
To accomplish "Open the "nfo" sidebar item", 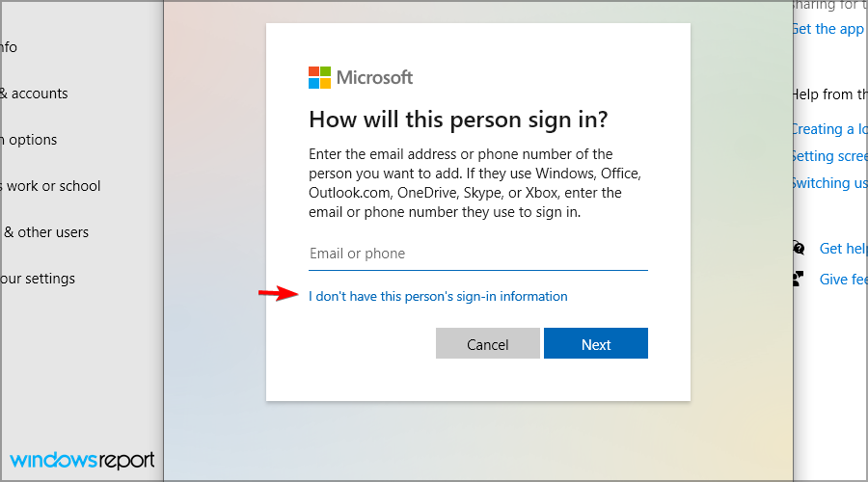I will (9, 47).
